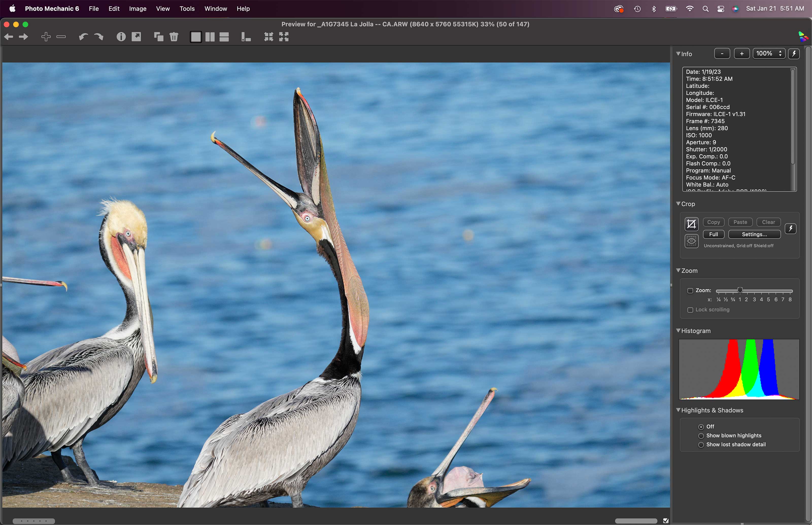The width and height of the screenshot is (812, 525).
Task: Click the pelican preview image
Action: coord(336,285)
